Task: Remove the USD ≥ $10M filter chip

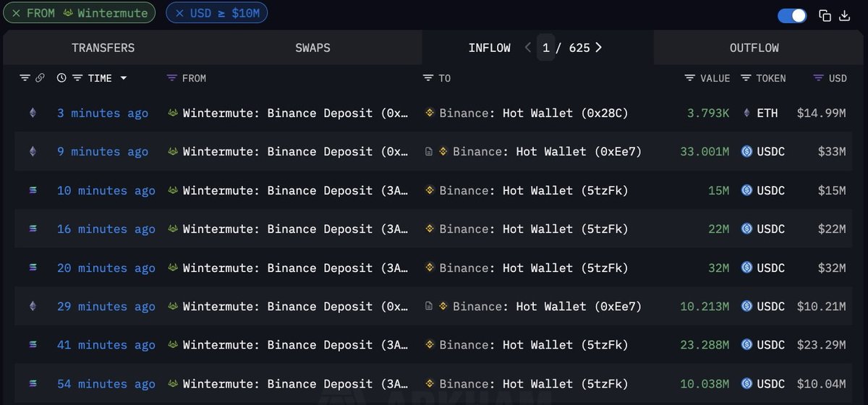Action: tap(179, 13)
